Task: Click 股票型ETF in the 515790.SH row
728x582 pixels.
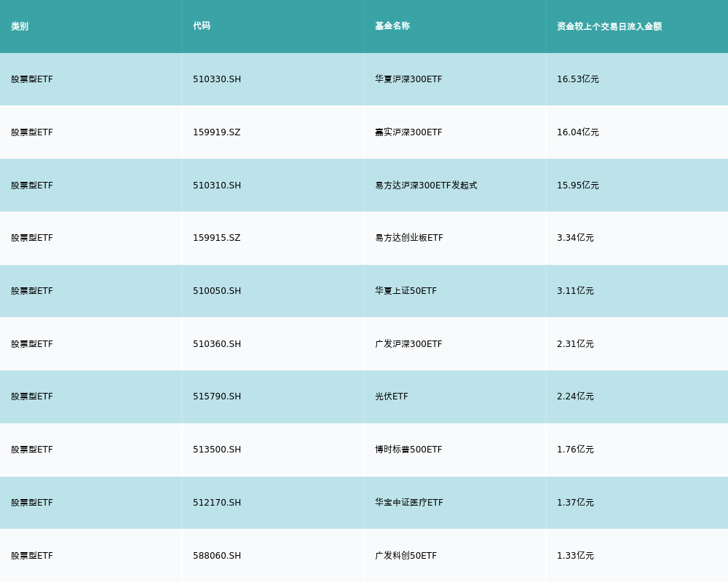Action: (32, 396)
